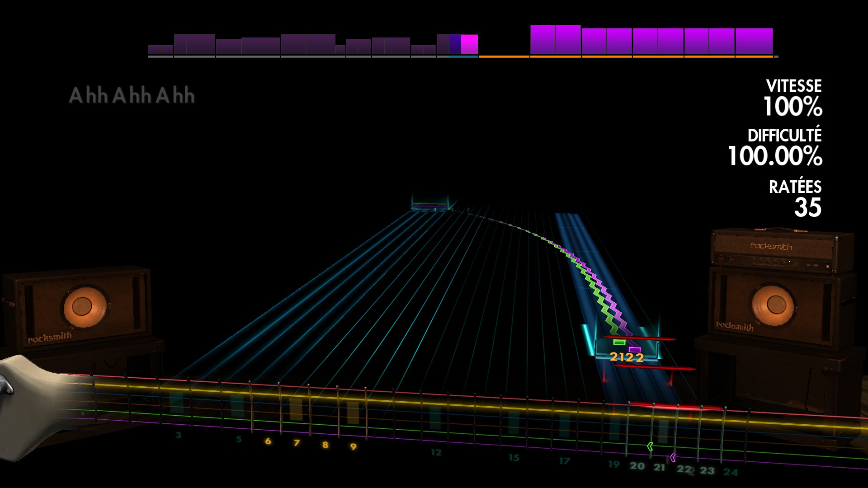This screenshot has width=868, height=488.
Task: Click the purple chevron marker on the fretboard
Action: [x=673, y=457]
